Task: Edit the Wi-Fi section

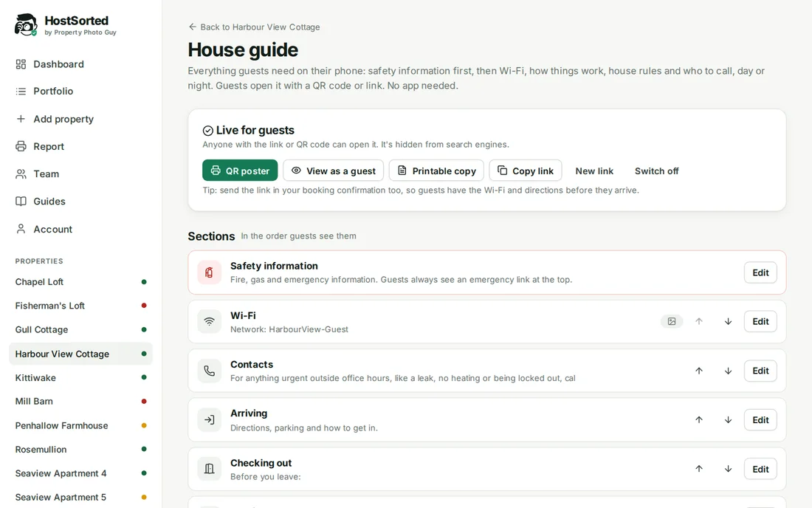Action: tap(760, 322)
